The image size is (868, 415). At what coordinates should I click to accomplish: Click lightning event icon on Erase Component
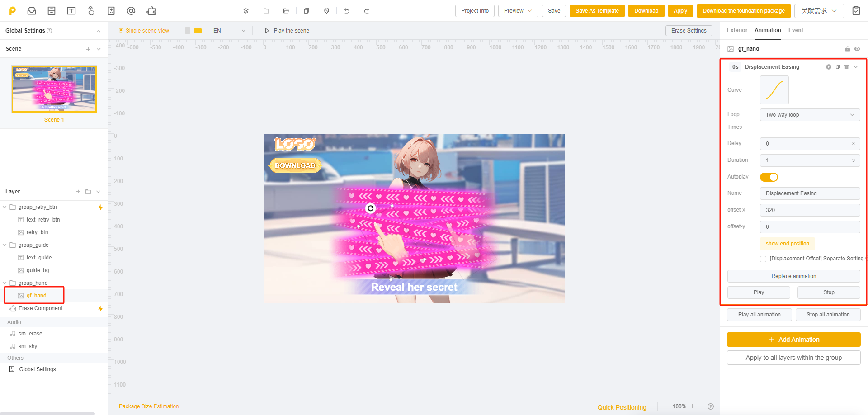(100, 309)
